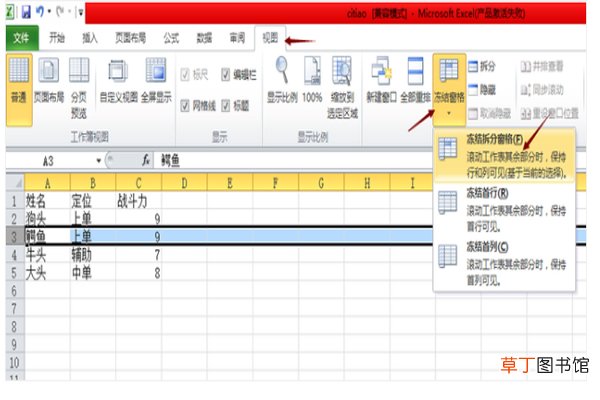Open the Customize Quick Access Toolbar arrow
Image resolution: width=600 pixels, height=400 pixels.
click(x=81, y=13)
